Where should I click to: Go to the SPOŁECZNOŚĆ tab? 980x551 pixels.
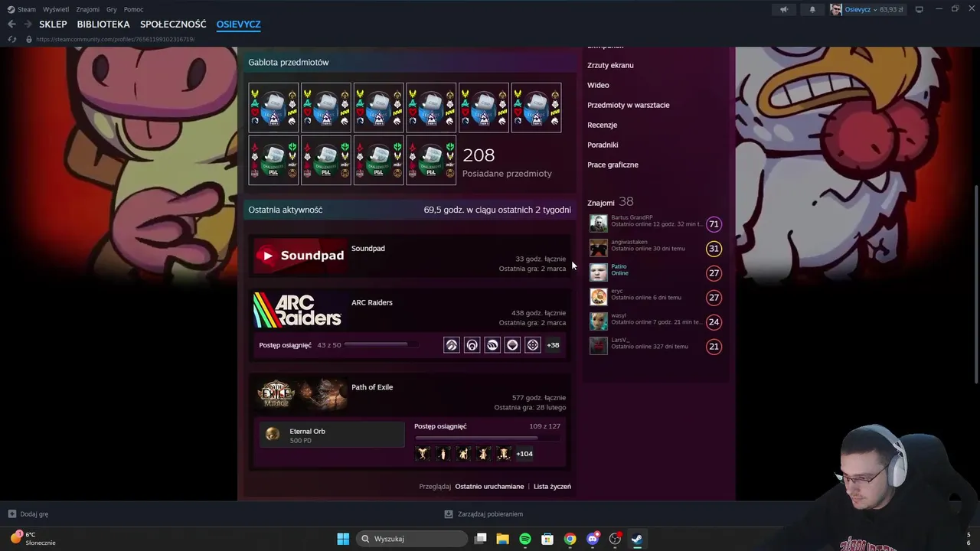[x=173, y=24]
